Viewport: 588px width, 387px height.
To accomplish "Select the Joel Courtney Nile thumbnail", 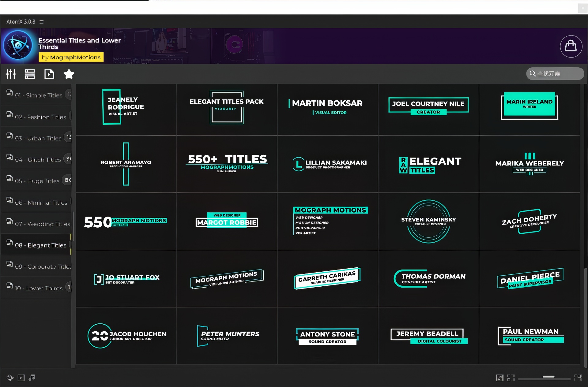I will tap(428, 110).
